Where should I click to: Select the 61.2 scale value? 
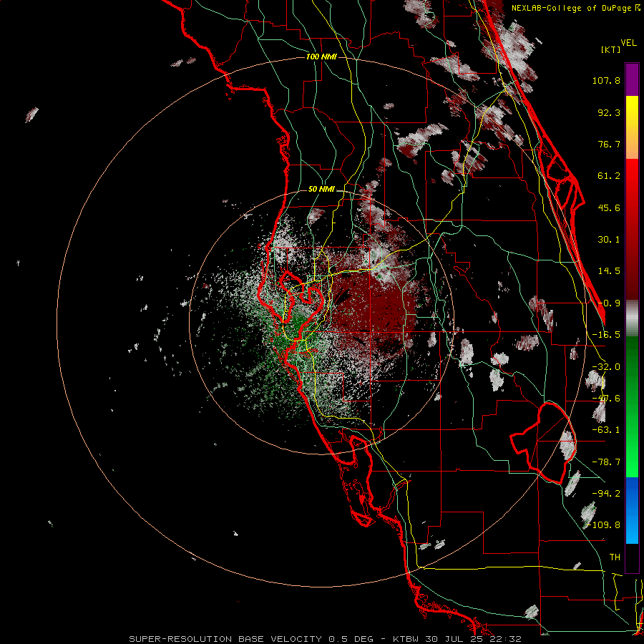(x=609, y=176)
